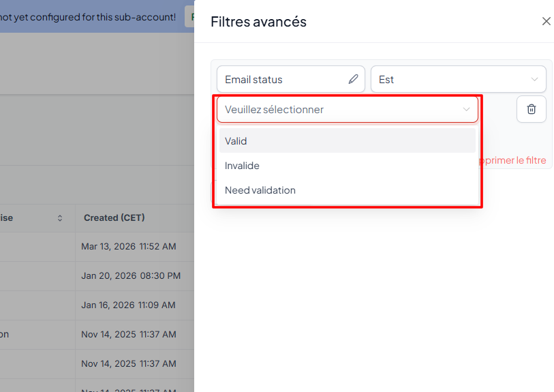Close the Filtres avancés panel
The image size is (554, 392).
click(x=546, y=21)
